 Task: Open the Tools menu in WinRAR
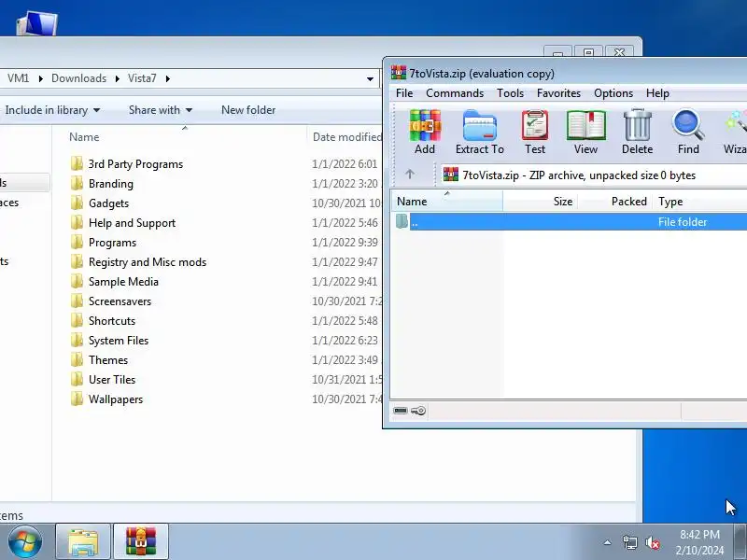pos(510,93)
